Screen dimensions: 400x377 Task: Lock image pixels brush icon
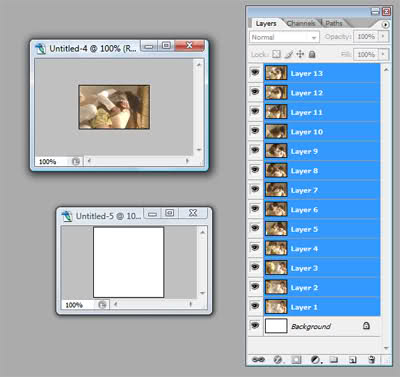[x=289, y=54]
